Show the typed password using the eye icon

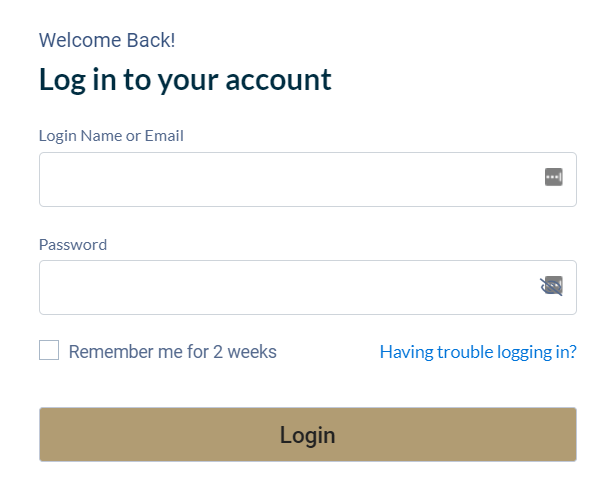click(551, 287)
